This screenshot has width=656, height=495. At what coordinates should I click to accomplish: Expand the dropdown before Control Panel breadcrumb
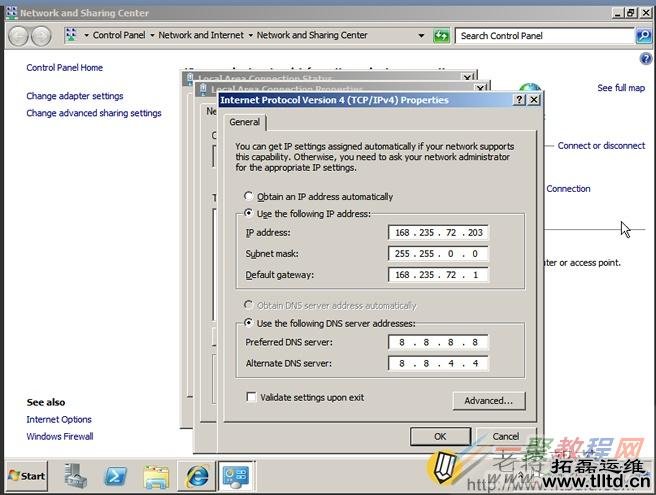(x=86, y=36)
